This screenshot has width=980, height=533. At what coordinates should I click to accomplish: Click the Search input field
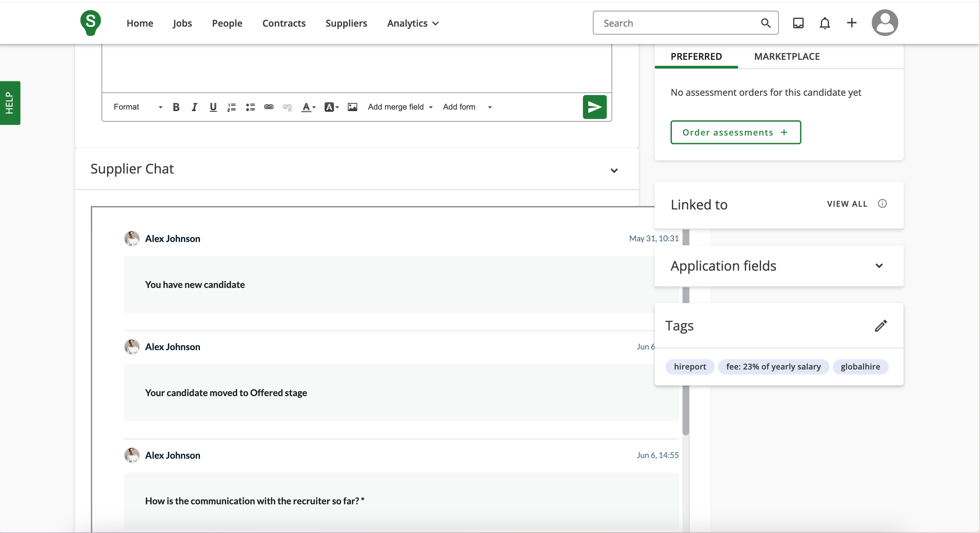[x=677, y=23]
